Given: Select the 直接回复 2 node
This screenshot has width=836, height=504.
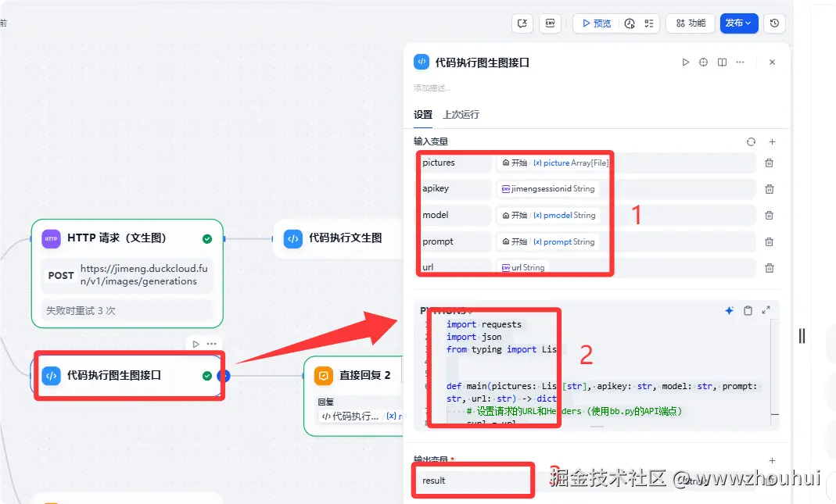Looking at the screenshot, I should tap(354, 396).
